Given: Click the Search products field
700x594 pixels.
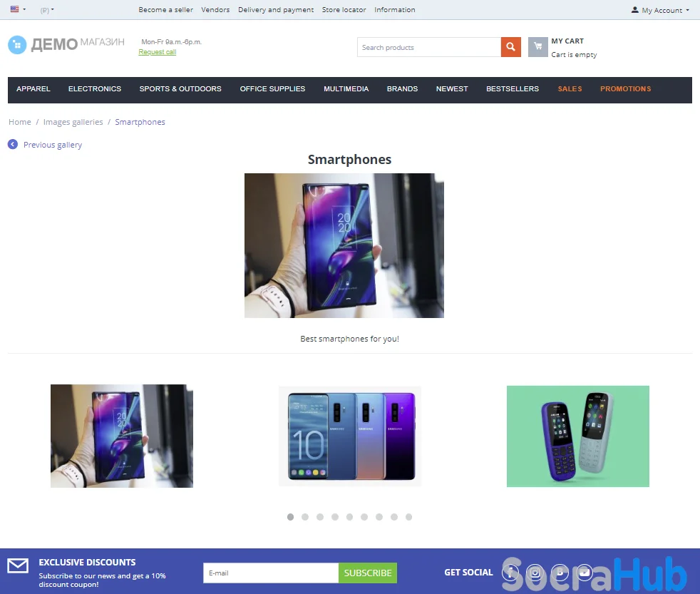Looking at the screenshot, I should pos(429,47).
